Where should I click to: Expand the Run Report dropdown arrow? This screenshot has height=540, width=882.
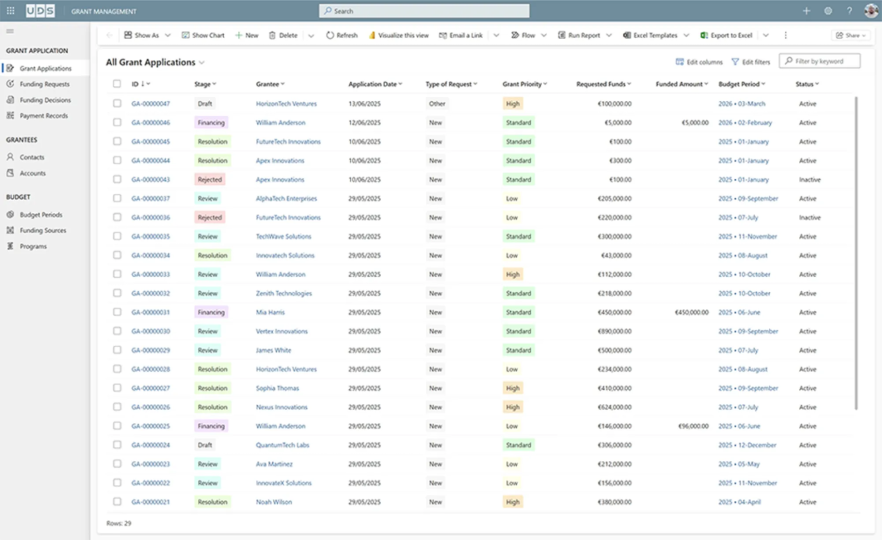coord(609,35)
